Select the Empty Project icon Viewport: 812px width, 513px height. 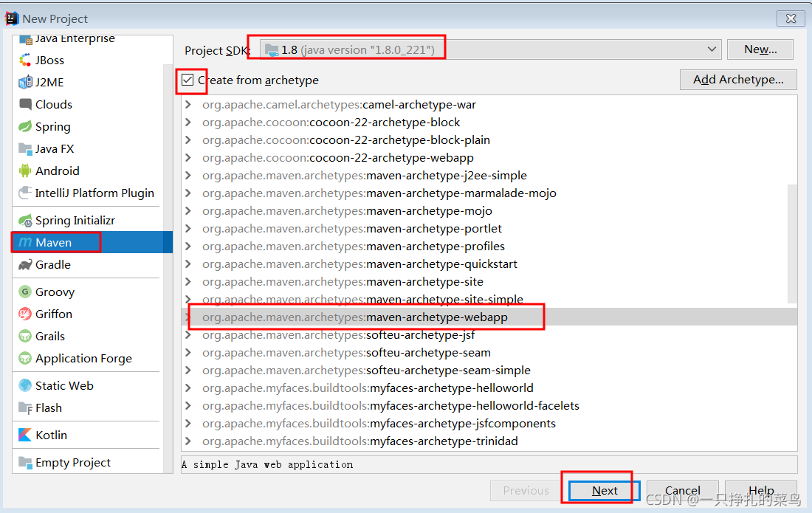pyautogui.click(x=26, y=461)
